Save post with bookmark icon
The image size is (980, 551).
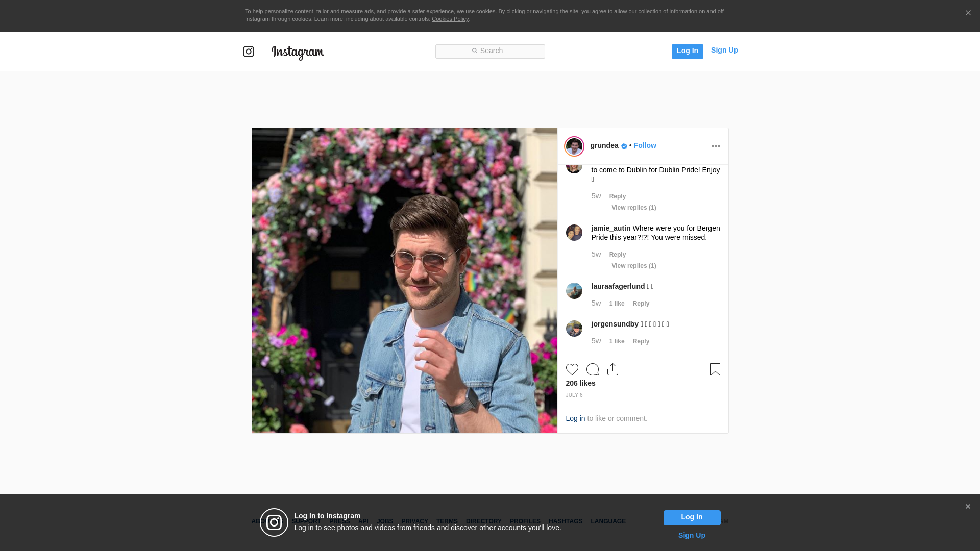coord(715,369)
